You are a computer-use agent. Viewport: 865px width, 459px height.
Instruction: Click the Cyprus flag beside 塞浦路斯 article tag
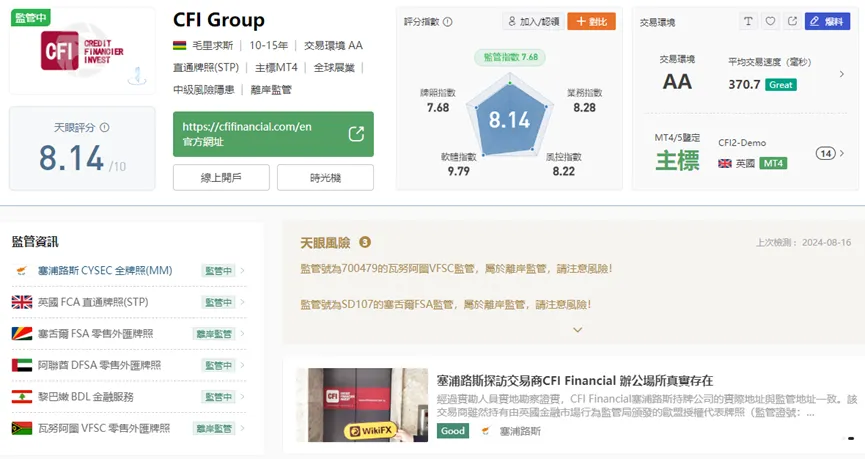tap(485, 431)
